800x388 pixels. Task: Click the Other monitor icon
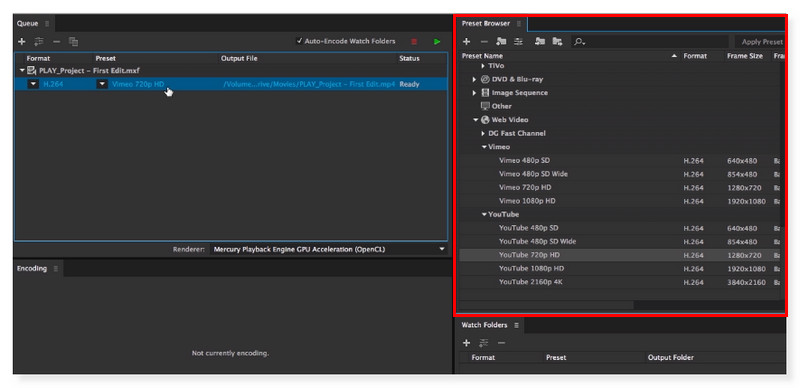point(485,106)
